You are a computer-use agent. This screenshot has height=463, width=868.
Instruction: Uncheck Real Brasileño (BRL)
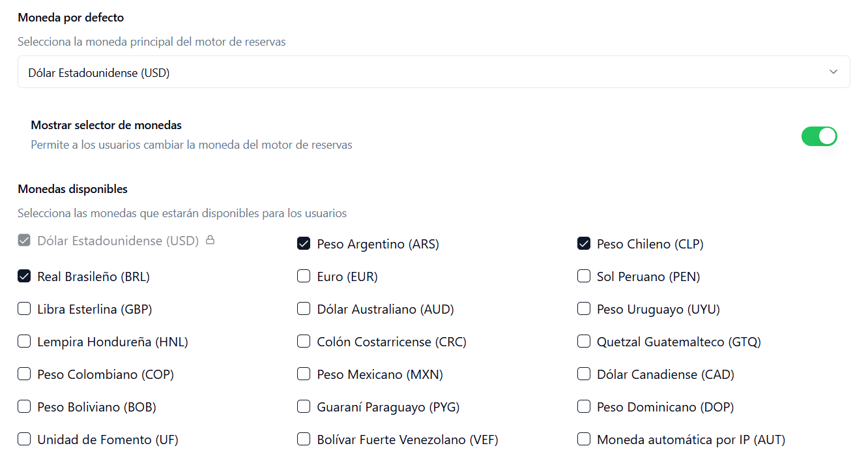pyautogui.click(x=24, y=276)
